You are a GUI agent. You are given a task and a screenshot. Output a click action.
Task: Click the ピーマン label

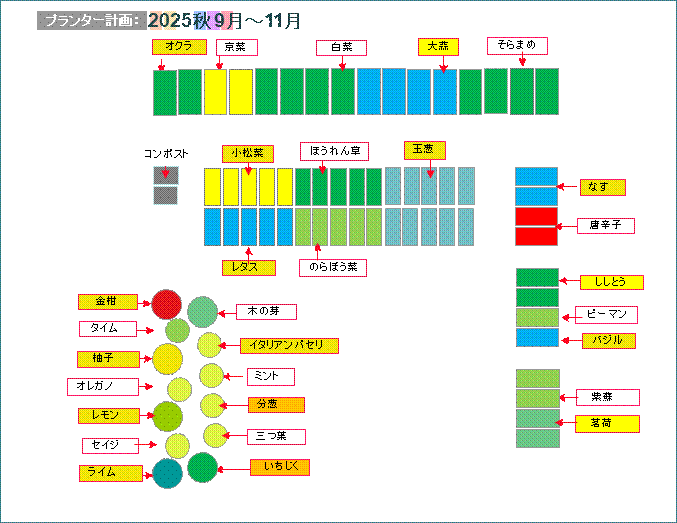606,315
